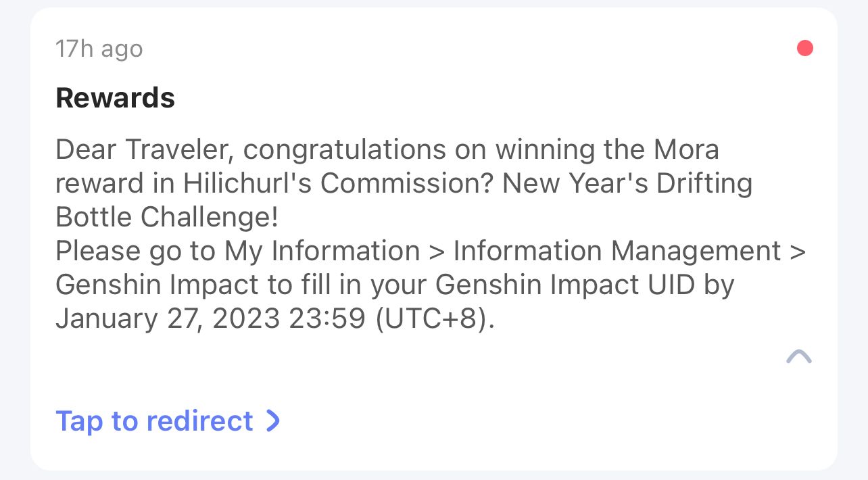Click the arrow beside "Tap to redirect"

pos(272,421)
